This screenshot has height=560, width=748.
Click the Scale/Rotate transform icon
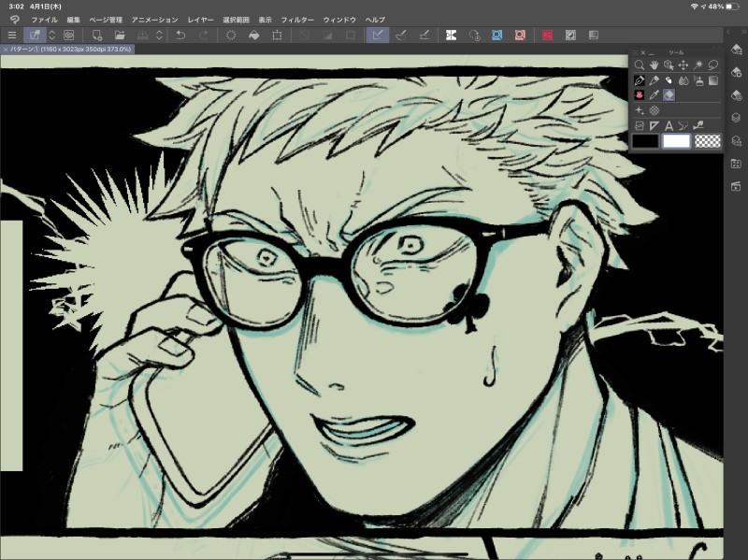click(277, 36)
